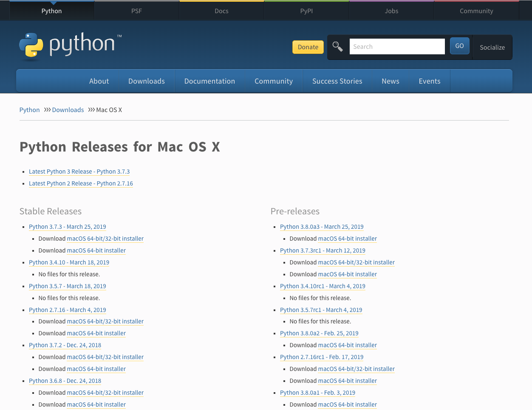Switch to the PyPI top tab
532x410 pixels.
pyautogui.click(x=306, y=11)
